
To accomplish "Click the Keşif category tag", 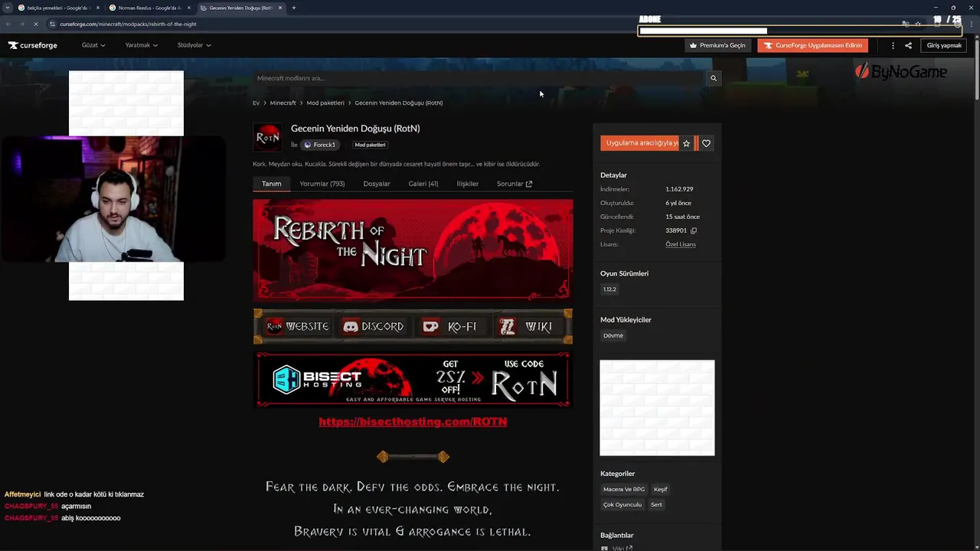I will [661, 489].
